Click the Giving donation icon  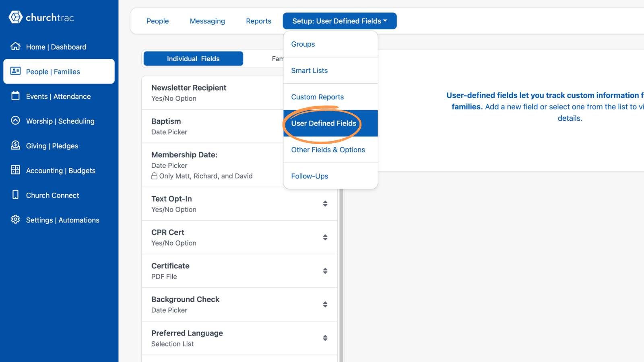(15, 145)
